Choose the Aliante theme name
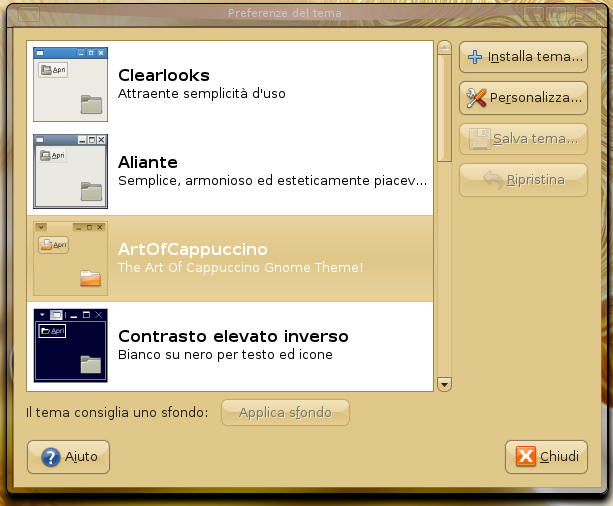This screenshot has width=613, height=506. pyautogui.click(x=148, y=162)
